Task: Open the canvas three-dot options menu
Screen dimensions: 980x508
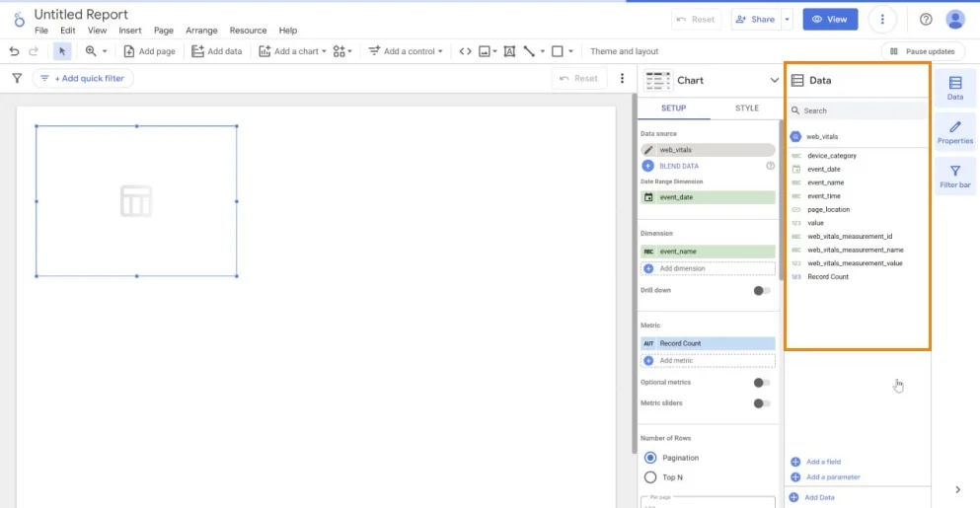Action: point(622,78)
